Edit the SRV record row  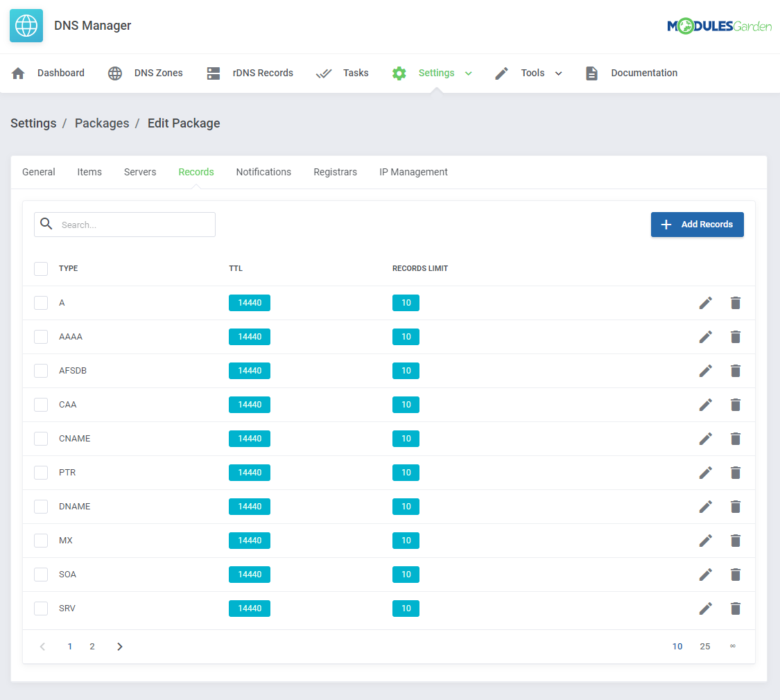point(705,608)
